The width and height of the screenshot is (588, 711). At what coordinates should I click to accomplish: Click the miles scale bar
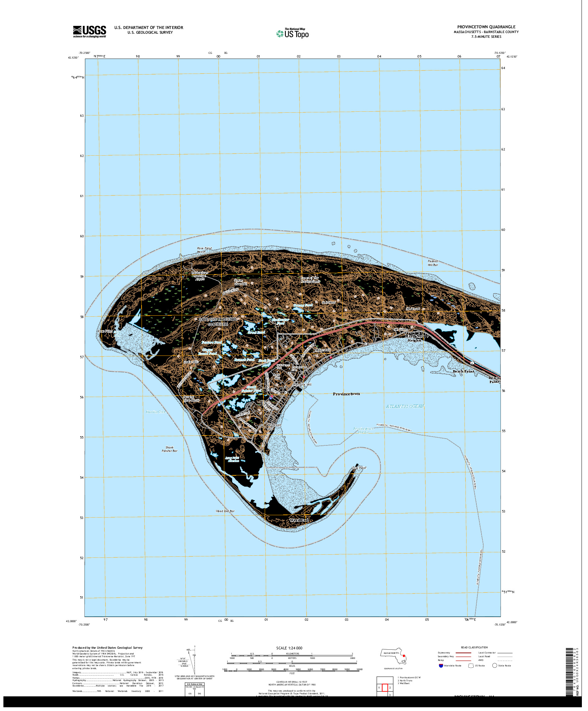click(x=292, y=663)
